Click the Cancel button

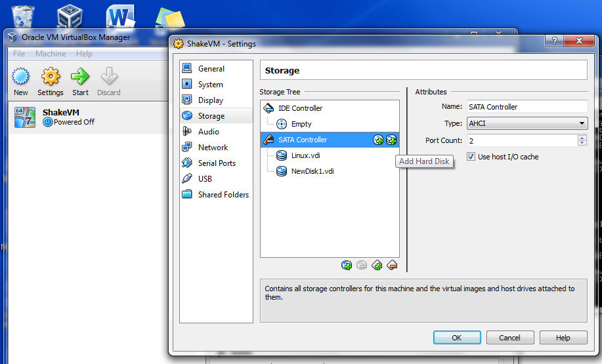(510, 338)
